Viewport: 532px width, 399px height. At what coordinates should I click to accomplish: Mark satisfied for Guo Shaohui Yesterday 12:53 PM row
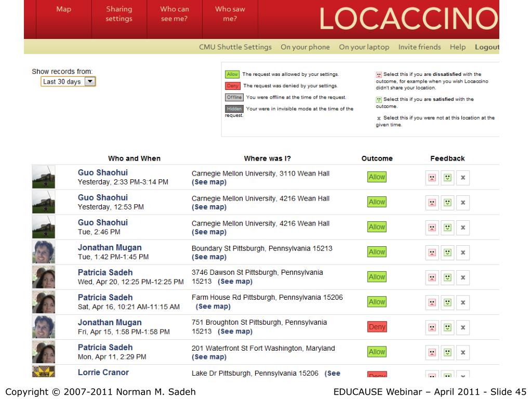(447, 203)
